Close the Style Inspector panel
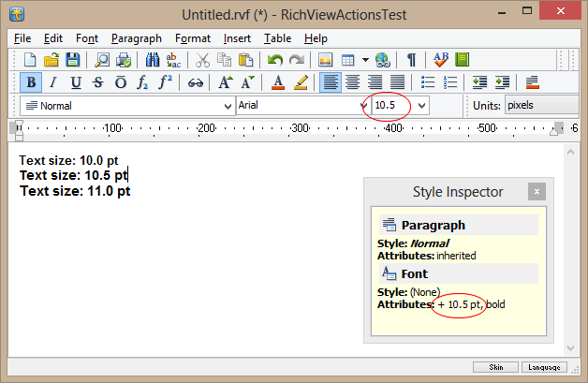Viewport: 588px width, 383px height. coord(536,191)
